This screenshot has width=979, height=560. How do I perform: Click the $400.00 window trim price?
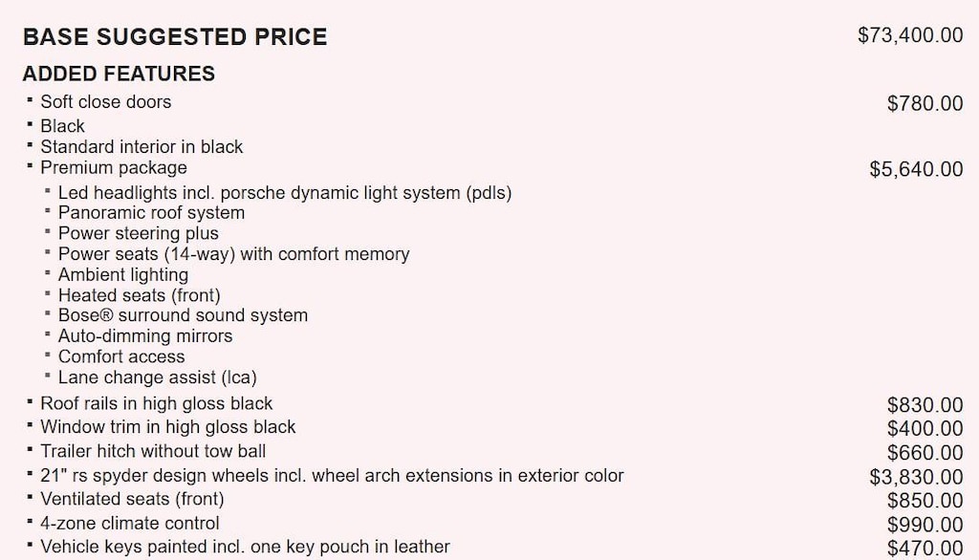click(925, 429)
